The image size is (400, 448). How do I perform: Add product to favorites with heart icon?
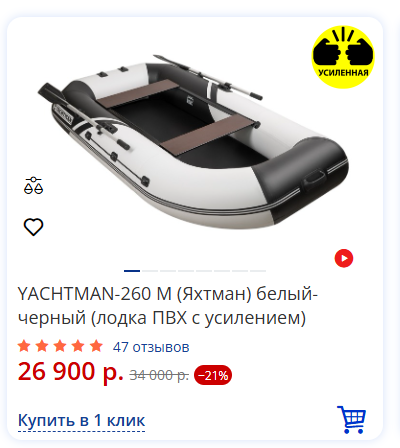click(33, 227)
